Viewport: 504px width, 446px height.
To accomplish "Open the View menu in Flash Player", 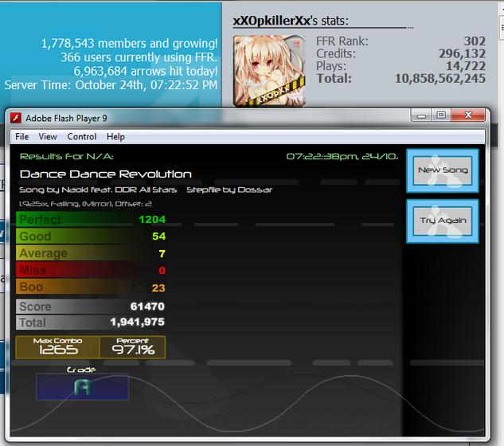I will click(x=48, y=137).
